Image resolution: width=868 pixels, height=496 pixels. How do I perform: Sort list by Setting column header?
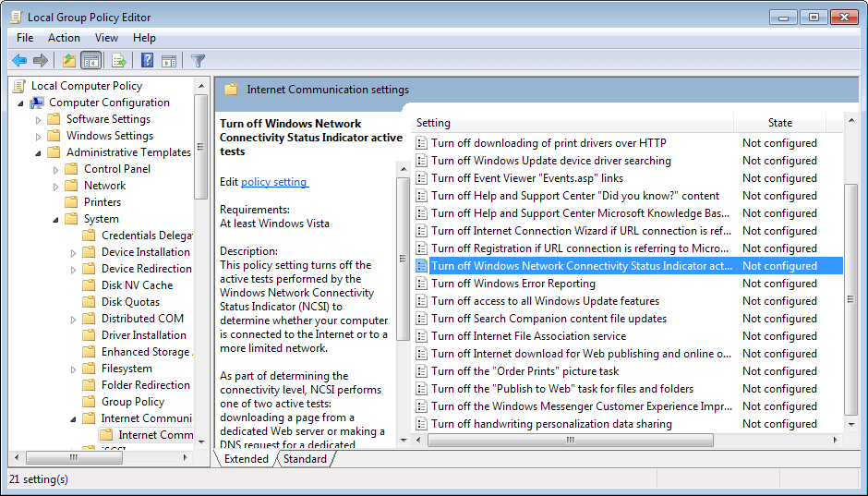click(x=573, y=123)
